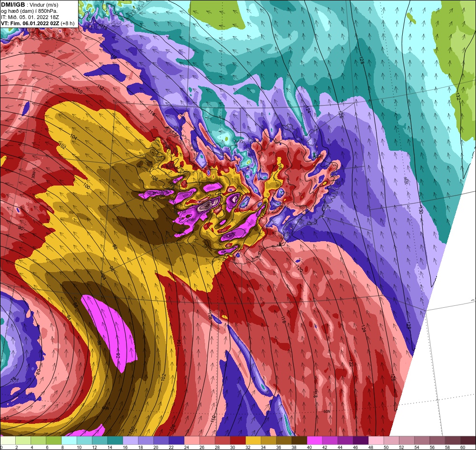The height and width of the screenshot is (450, 476).
Task: Click the '132' height contour label
Action: point(458,97)
